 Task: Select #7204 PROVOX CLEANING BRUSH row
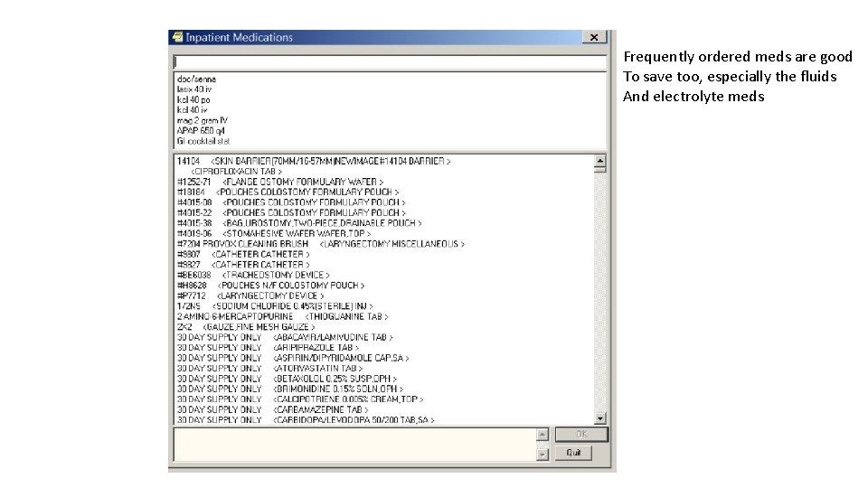coord(321,243)
